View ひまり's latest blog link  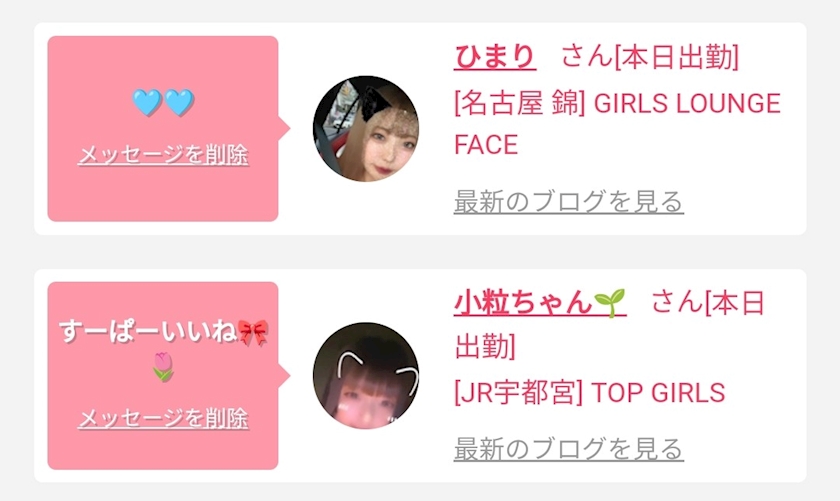click(568, 201)
